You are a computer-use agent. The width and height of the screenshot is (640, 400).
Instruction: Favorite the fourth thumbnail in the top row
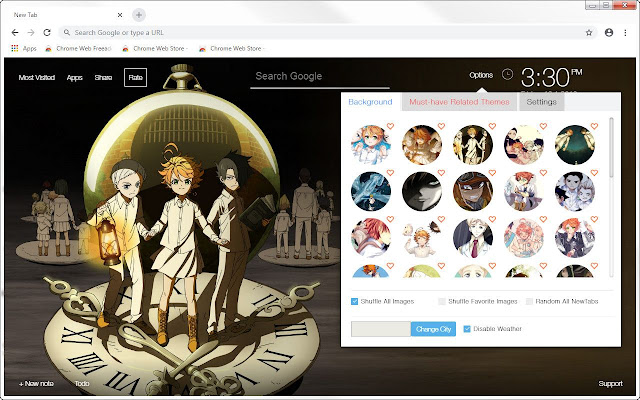click(543, 126)
